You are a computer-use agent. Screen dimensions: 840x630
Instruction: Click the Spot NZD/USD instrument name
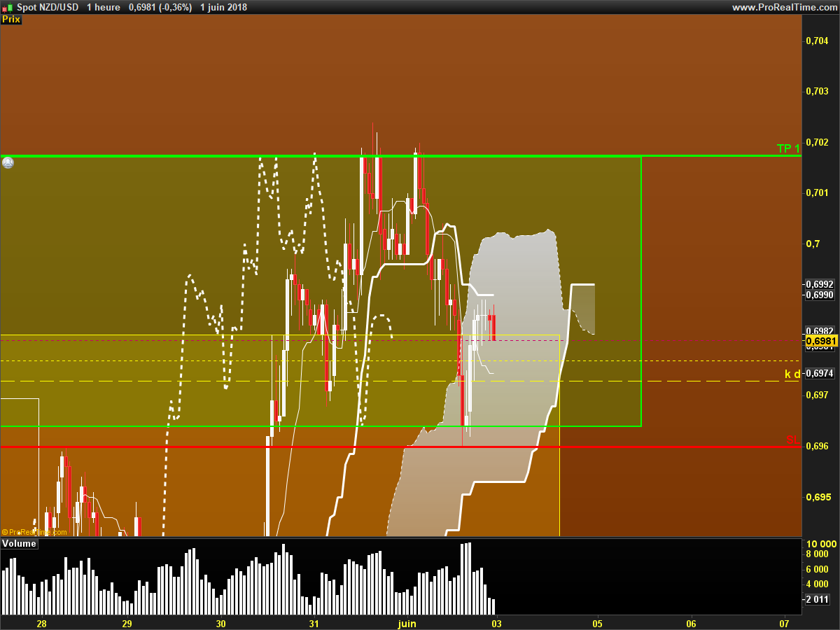click(47, 7)
